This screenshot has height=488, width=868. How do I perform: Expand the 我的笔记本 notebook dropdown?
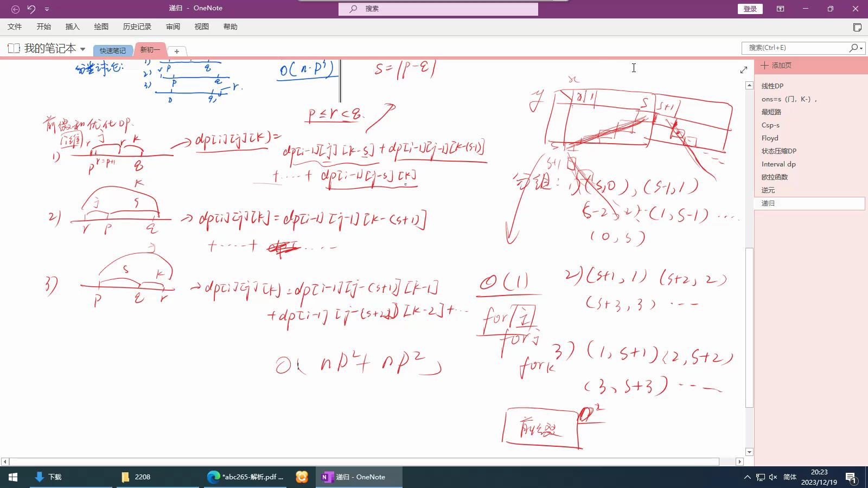[x=83, y=49]
